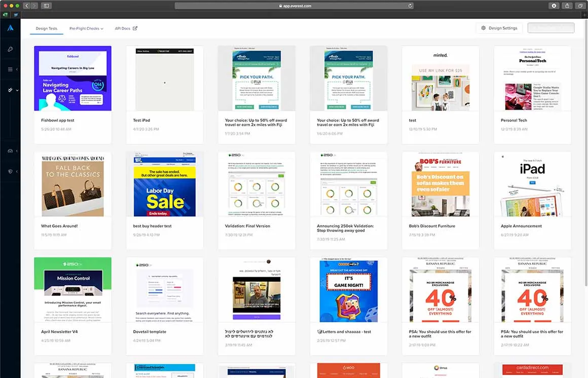This screenshot has width=588, height=378.
Task: Click the 'Apple Announcement' title
Action: click(x=521, y=226)
